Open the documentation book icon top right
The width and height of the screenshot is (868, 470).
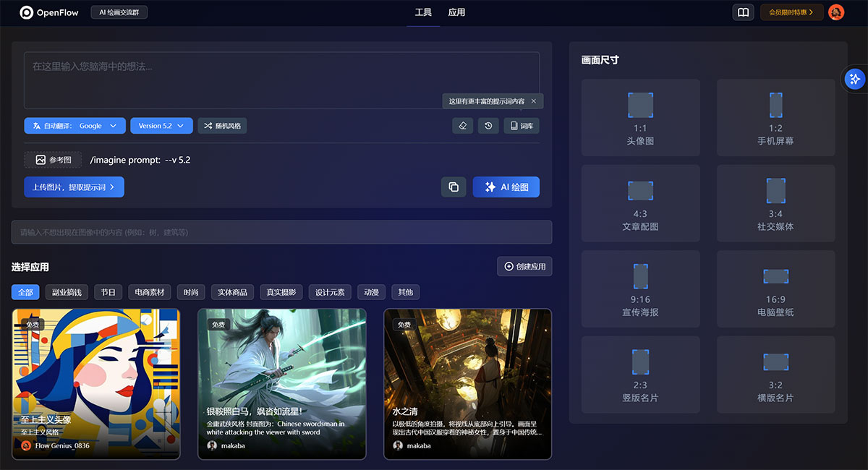(x=743, y=12)
